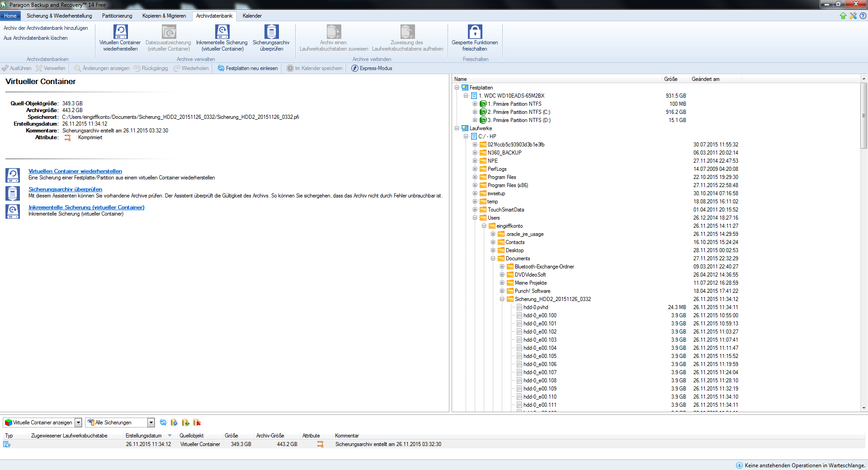Expand the Program Files (x86) folder

coord(475,185)
